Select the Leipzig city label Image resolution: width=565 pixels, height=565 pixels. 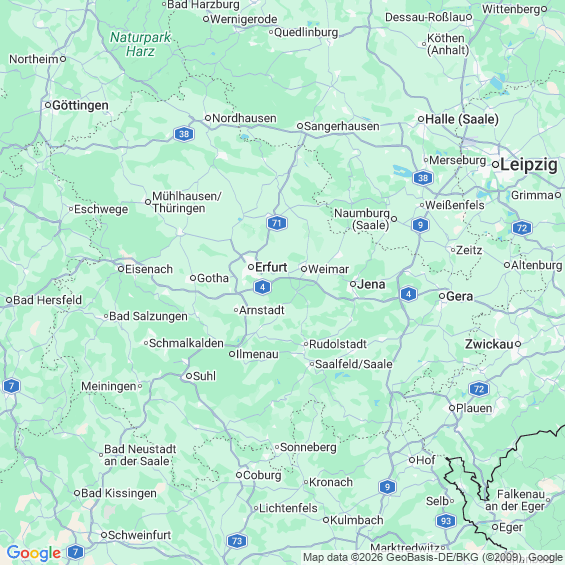pos(529,165)
